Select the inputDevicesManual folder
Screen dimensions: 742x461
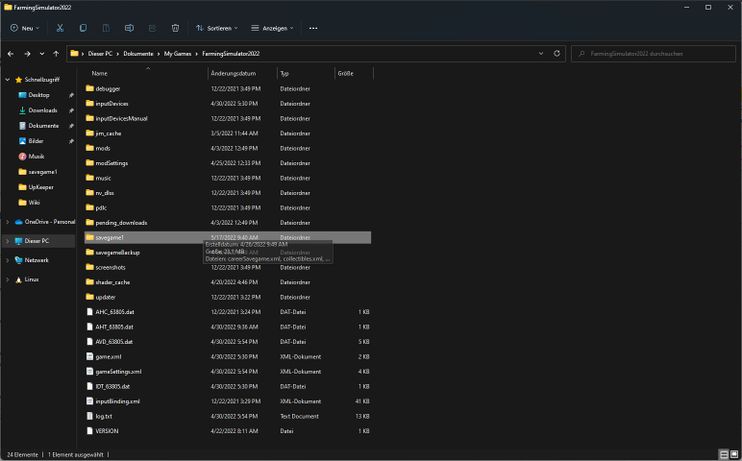click(121, 118)
